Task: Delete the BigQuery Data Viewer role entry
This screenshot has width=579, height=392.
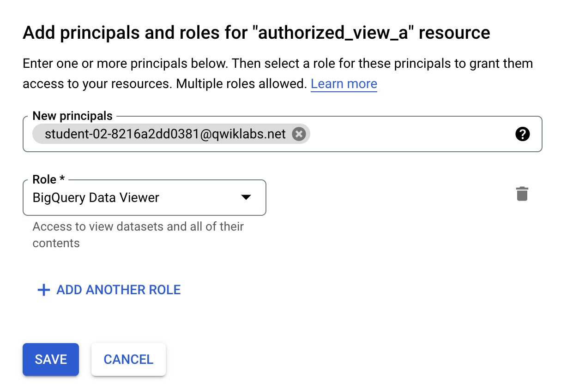Action: pyautogui.click(x=522, y=194)
